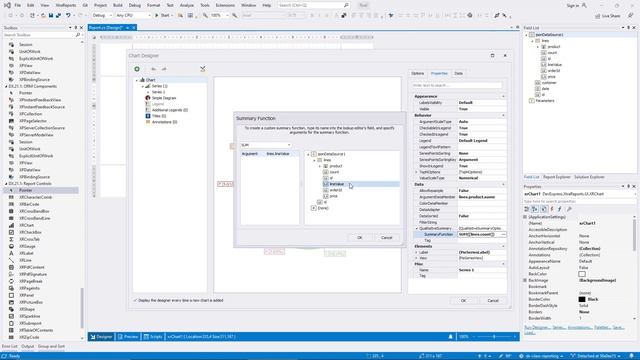Select the XRCharacterComb toolbox item

[35, 197]
